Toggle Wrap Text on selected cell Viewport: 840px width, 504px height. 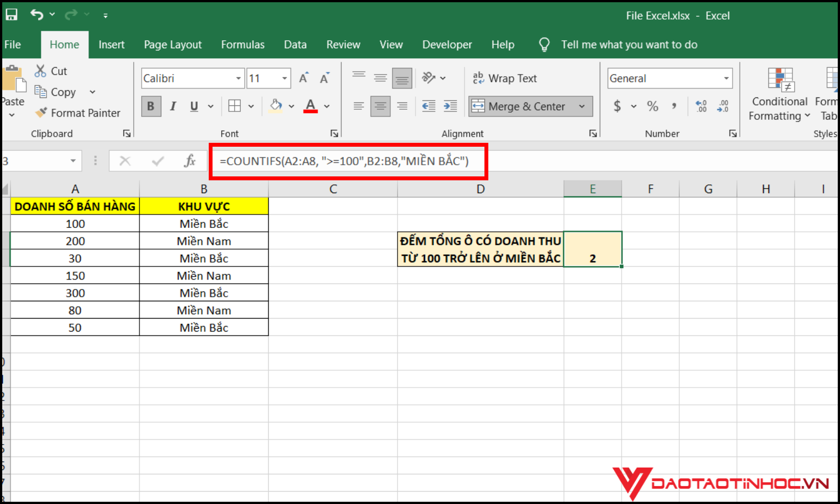point(505,78)
